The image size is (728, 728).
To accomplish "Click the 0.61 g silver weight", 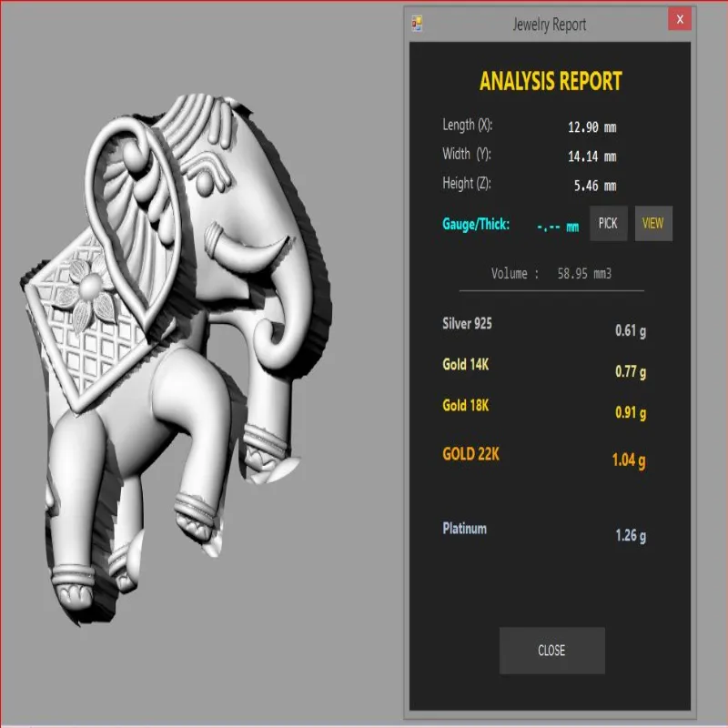I will (631, 330).
